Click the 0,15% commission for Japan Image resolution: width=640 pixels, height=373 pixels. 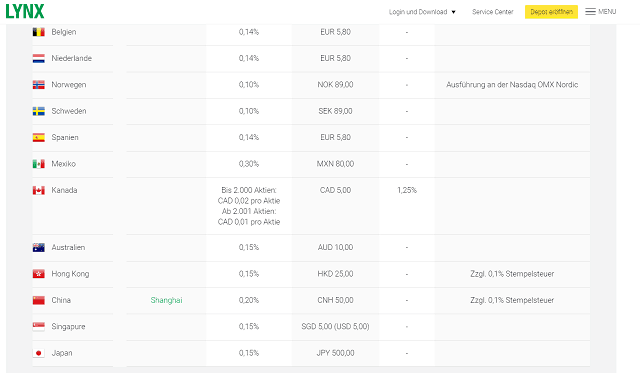(x=249, y=353)
